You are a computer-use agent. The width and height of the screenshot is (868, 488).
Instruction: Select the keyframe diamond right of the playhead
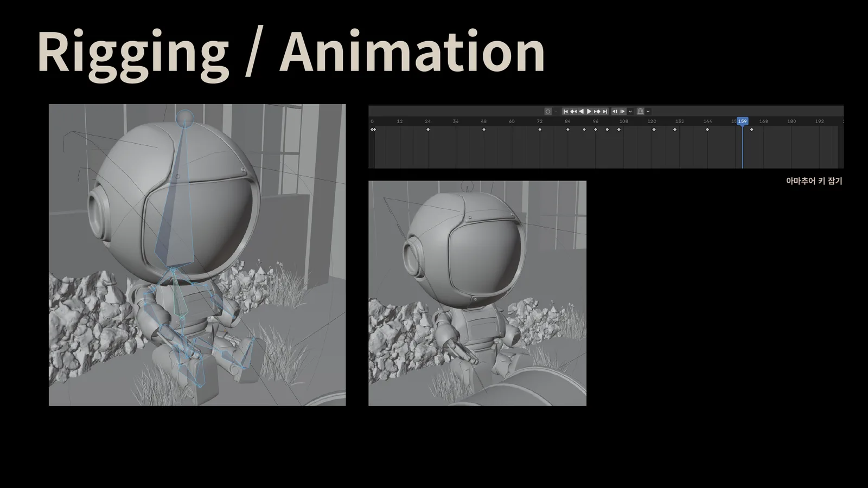(751, 130)
